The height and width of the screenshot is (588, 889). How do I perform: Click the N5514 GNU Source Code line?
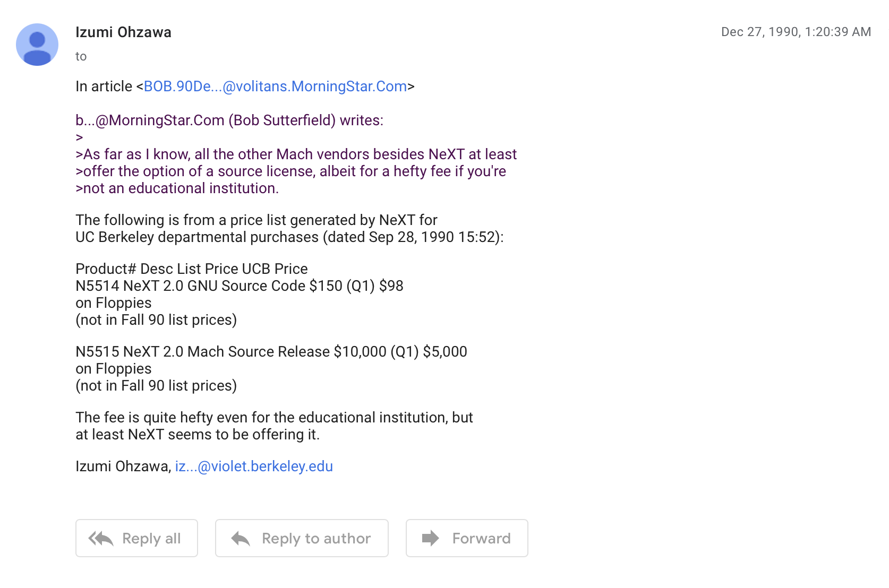(239, 286)
